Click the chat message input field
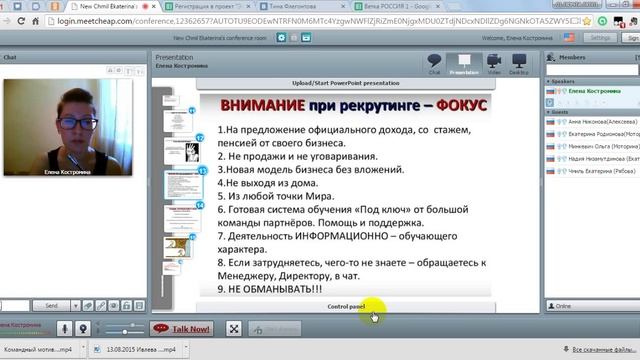Screen dimensions: 640x360 pos(15,305)
